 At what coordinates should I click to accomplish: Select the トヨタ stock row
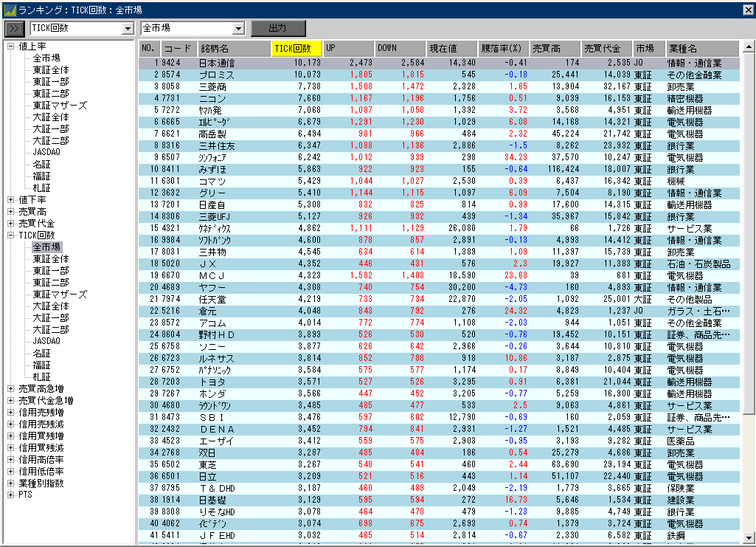[440, 382]
